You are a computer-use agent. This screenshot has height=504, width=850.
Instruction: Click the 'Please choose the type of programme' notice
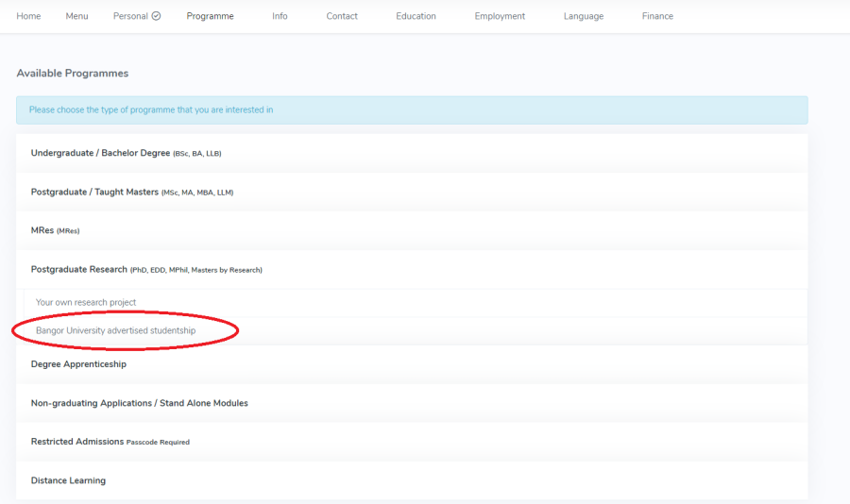pos(412,110)
